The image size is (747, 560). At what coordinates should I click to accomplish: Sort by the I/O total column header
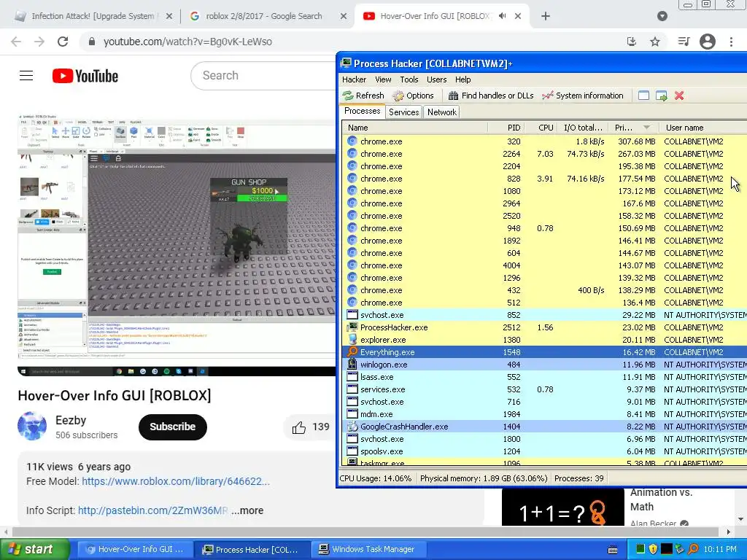coord(583,128)
